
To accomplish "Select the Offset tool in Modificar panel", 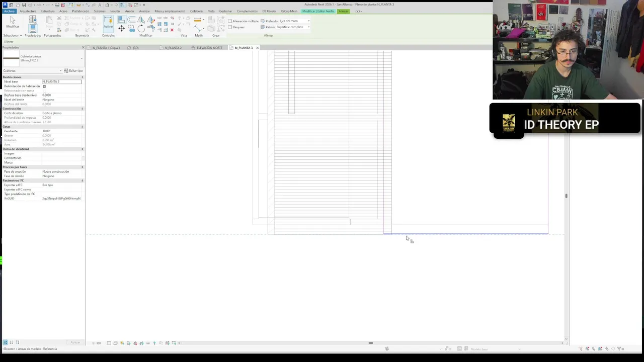I will (x=131, y=19).
